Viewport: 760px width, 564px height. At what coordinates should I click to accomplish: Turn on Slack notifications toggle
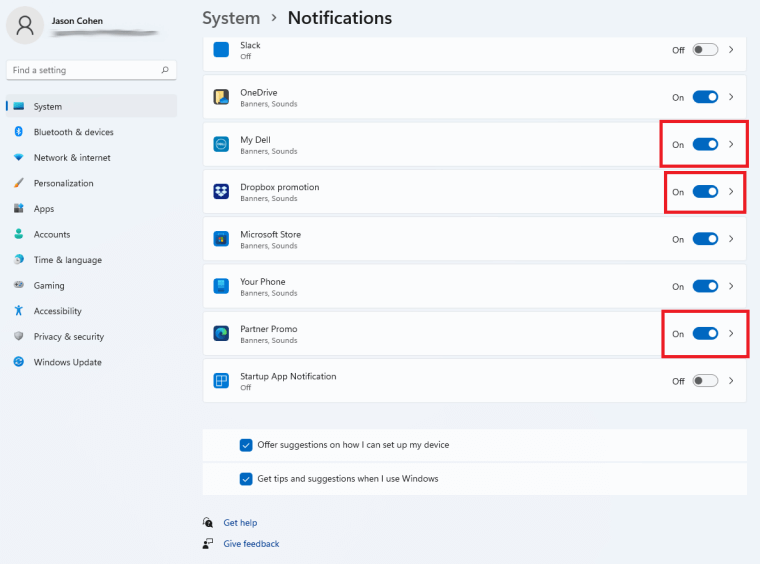pyautogui.click(x=705, y=50)
